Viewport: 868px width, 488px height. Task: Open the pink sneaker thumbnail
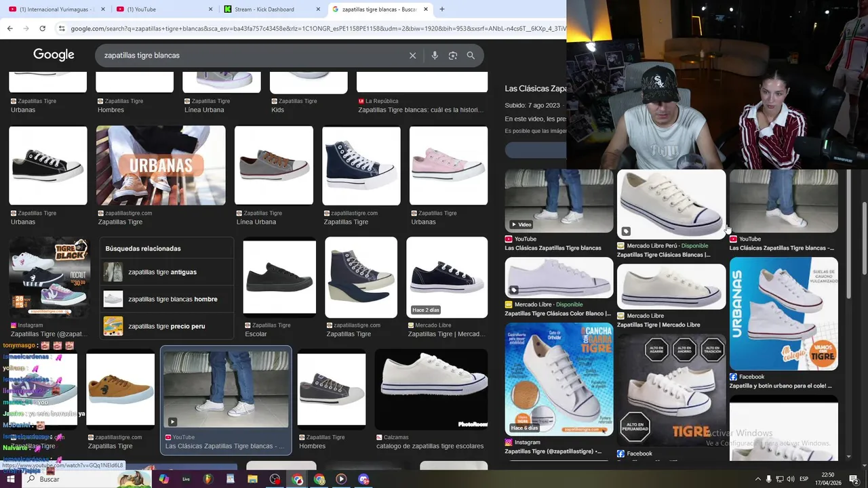[x=448, y=165]
